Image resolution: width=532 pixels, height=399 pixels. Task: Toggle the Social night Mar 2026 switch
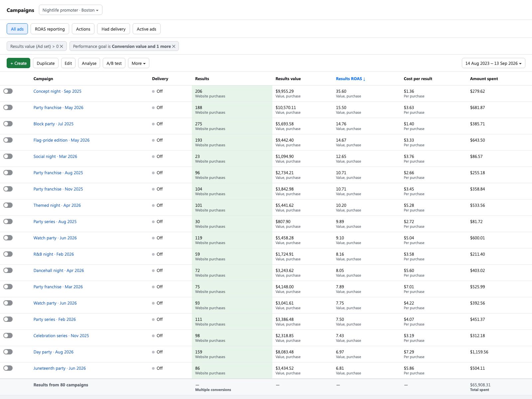click(8, 156)
